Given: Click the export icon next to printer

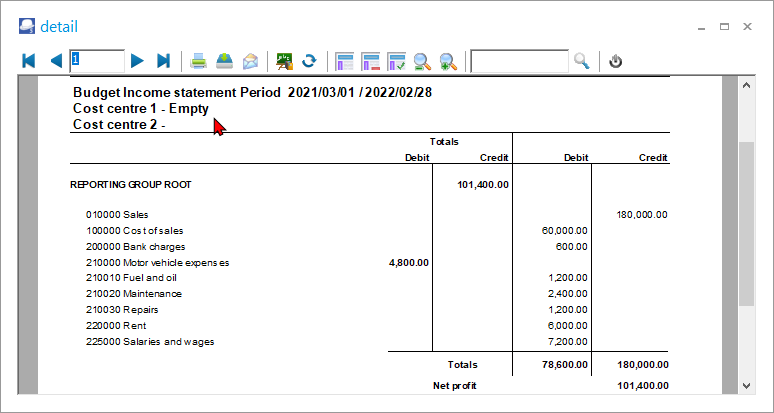Looking at the screenshot, I should pos(225,61).
